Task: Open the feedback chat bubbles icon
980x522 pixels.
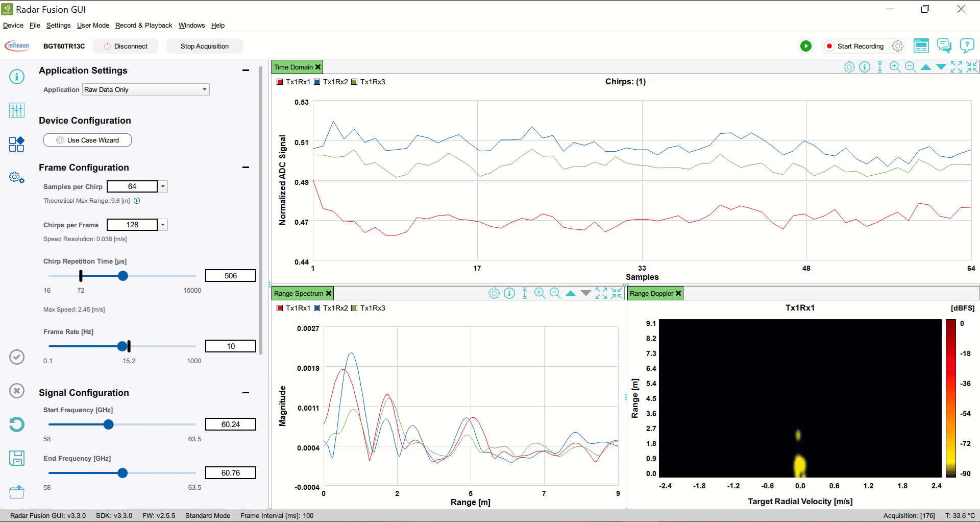Action: point(944,46)
